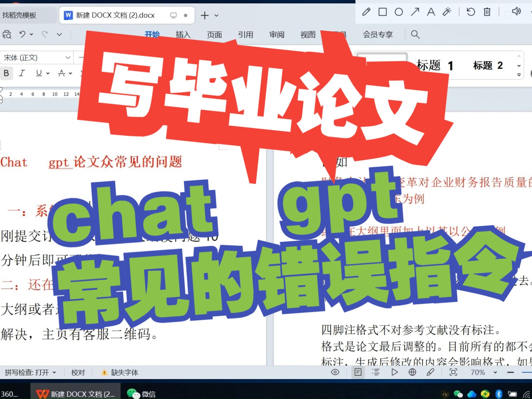The image size is (532, 399).
Task: Toggle eye protection mode icon
Action: point(335,372)
